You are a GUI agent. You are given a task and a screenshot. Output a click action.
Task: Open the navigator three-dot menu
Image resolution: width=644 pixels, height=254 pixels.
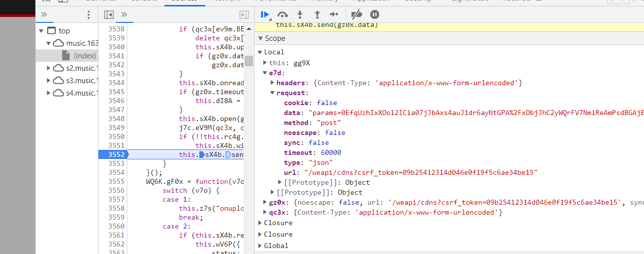[x=89, y=15]
